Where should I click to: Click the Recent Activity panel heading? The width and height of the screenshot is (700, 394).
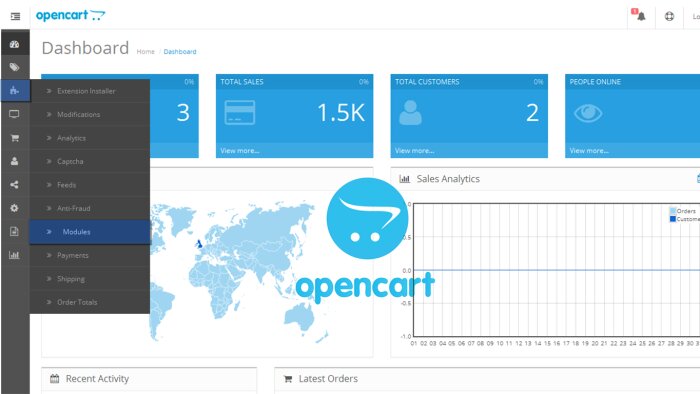click(97, 379)
